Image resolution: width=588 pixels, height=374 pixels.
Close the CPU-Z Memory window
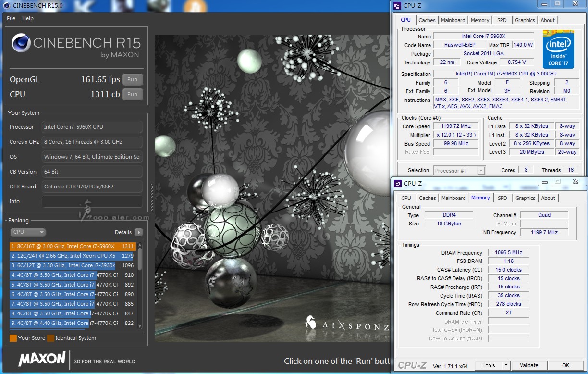(x=576, y=181)
